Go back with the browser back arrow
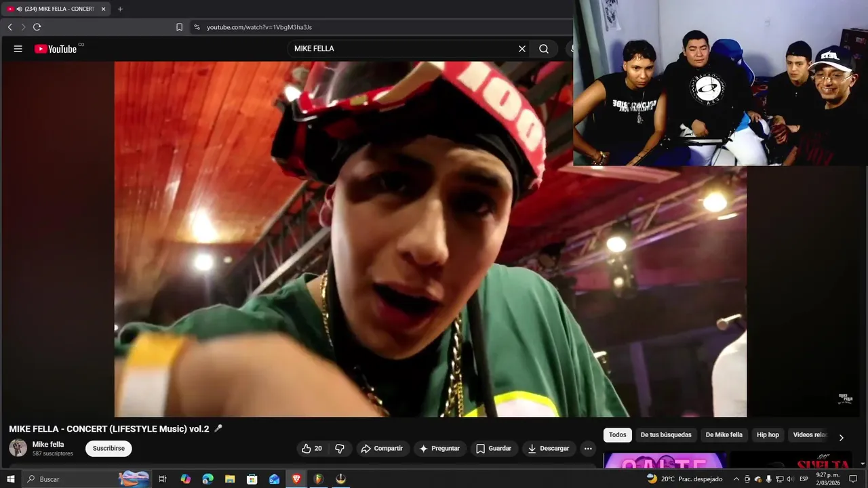 coord(10,27)
